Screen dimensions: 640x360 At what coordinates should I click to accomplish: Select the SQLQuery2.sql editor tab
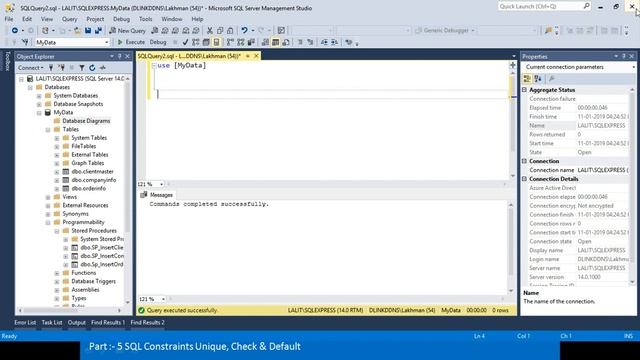click(189, 56)
